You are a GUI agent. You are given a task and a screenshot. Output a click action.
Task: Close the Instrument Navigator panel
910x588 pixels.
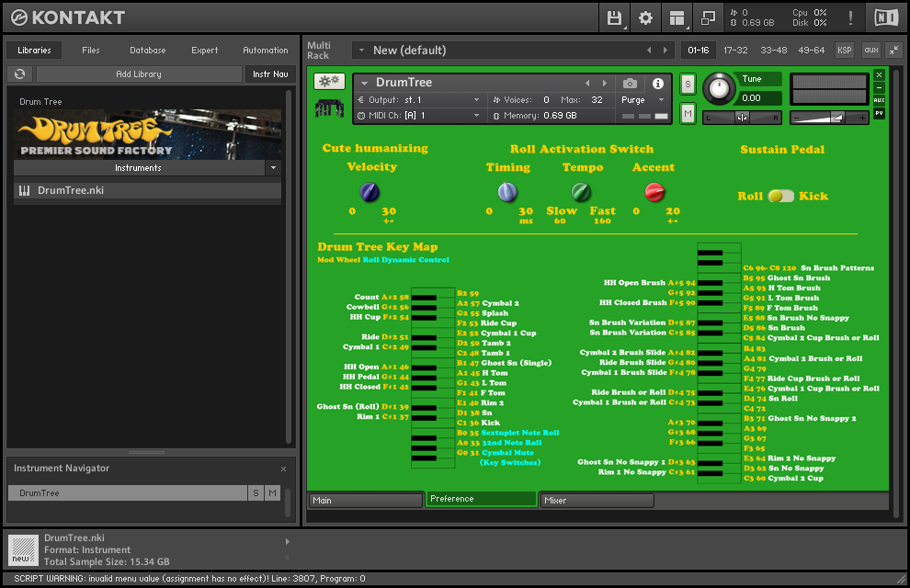[x=283, y=469]
